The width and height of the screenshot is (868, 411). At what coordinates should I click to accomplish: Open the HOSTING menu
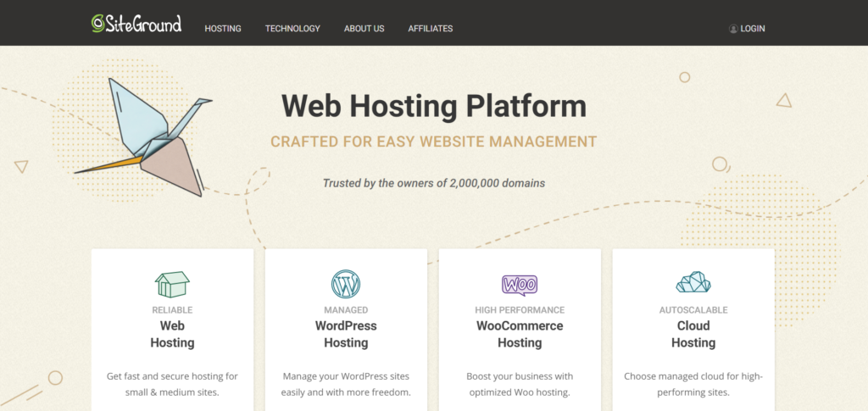[223, 29]
